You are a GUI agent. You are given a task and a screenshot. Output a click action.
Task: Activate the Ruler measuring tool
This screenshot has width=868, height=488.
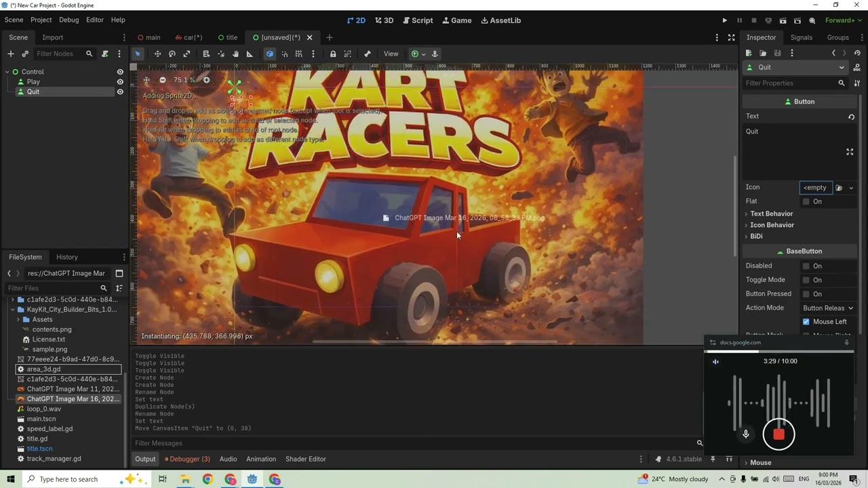point(250,54)
